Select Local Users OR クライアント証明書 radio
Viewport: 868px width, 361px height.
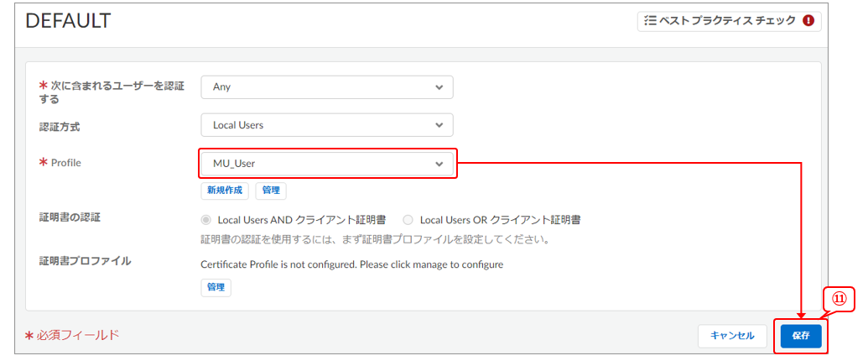[408, 220]
